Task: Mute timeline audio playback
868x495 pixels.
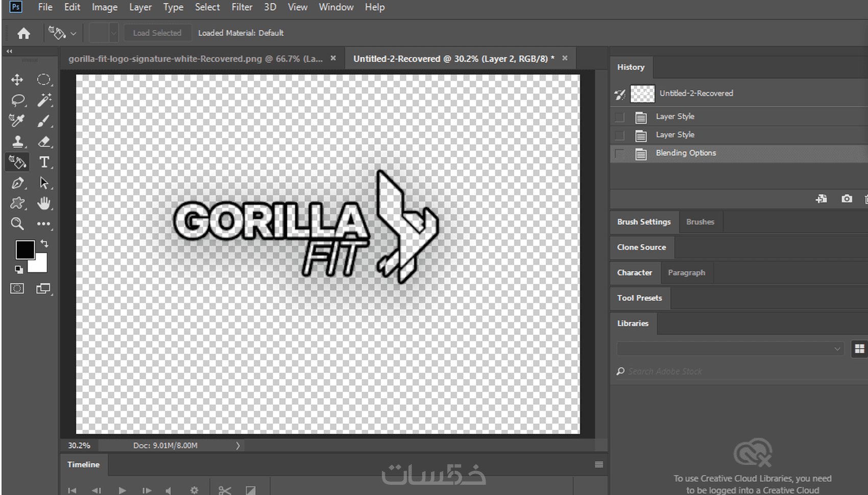Action: (x=168, y=491)
